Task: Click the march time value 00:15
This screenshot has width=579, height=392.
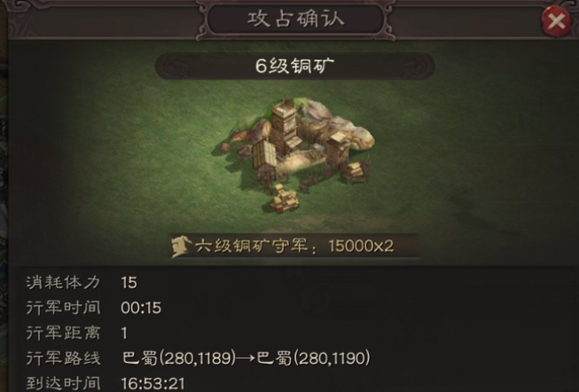Action: click(x=141, y=308)
